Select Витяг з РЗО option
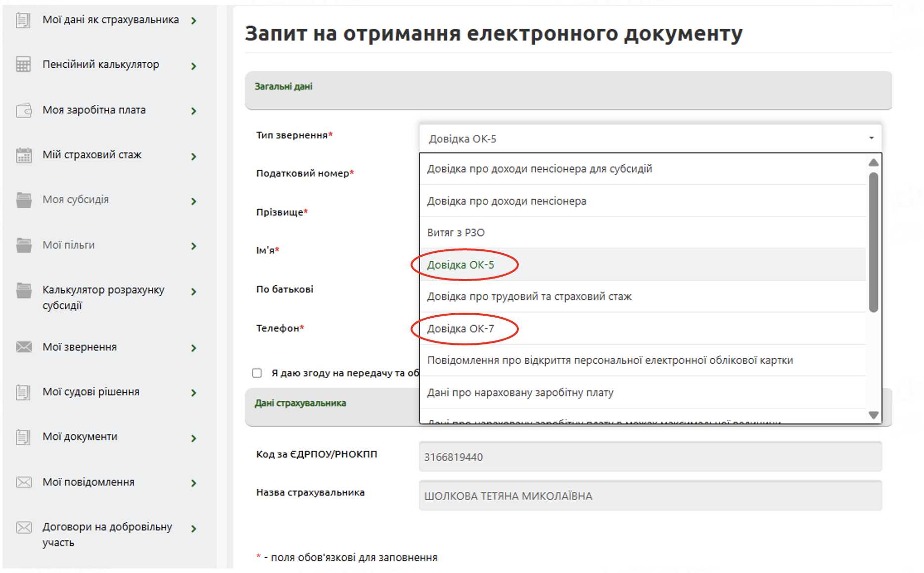This screenshot has width=924, height=573. click(456, 233)
